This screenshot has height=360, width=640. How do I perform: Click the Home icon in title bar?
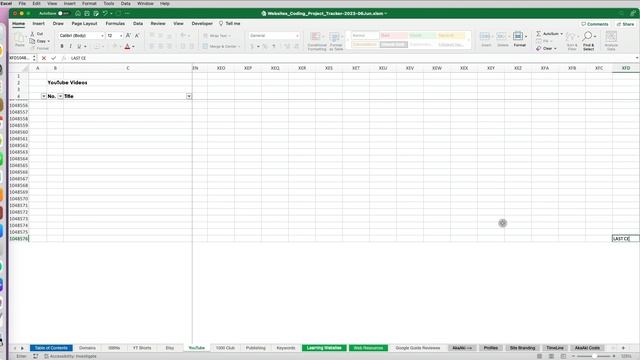[78, 13]
